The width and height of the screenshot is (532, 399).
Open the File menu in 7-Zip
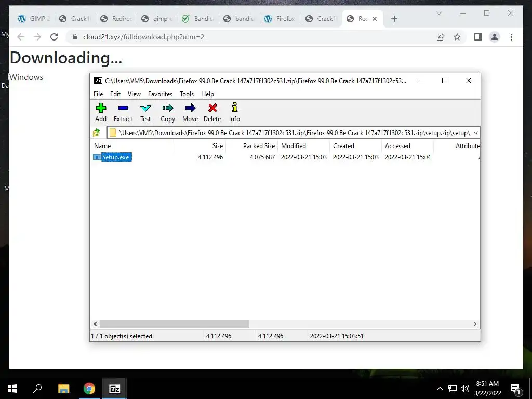[98, 94]
